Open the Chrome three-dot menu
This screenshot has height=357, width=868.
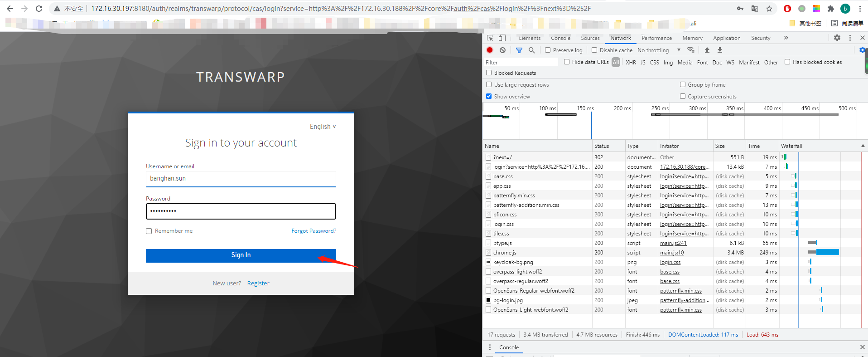[x=860, y=9]
